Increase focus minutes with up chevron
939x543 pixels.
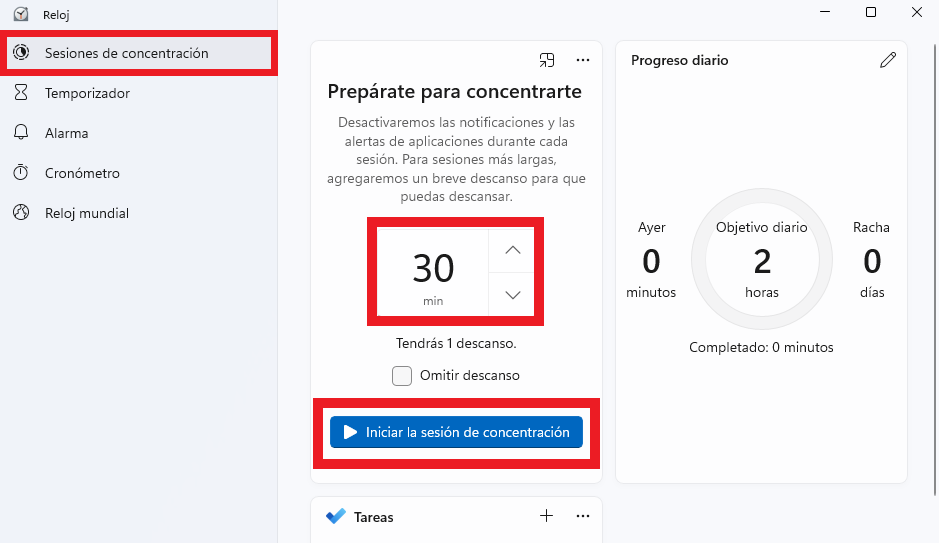click(512, 250)
